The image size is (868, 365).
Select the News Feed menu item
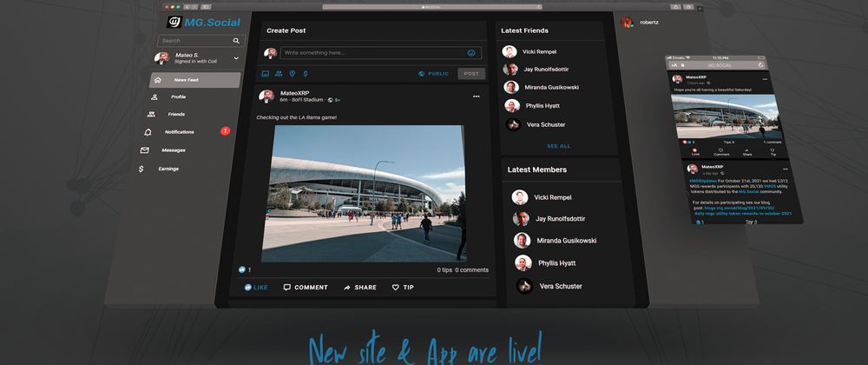194,80
